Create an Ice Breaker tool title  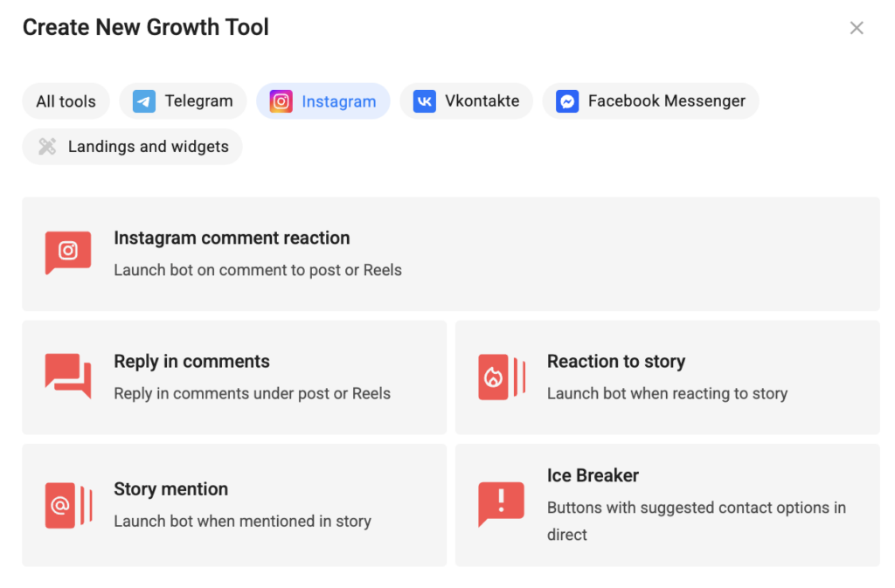pos(593,475)
